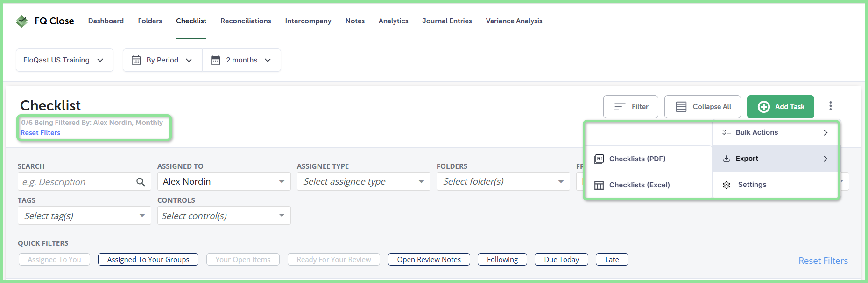Click the table icon beside Checklists (Excel)

point(599,185)
